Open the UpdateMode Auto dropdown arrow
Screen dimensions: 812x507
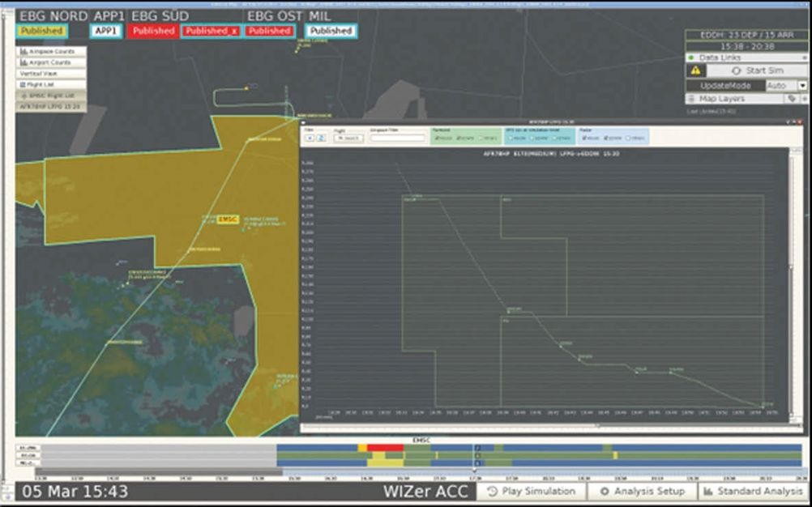click(802, 85)
